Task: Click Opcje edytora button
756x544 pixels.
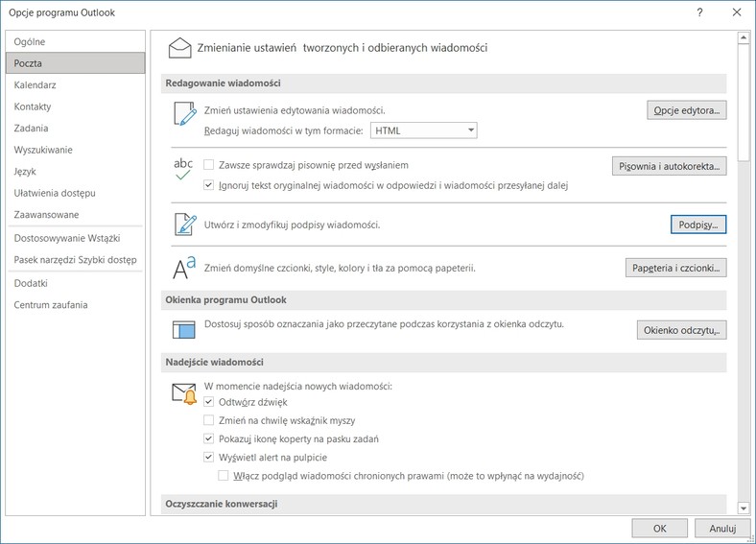Action: [687, 110]
